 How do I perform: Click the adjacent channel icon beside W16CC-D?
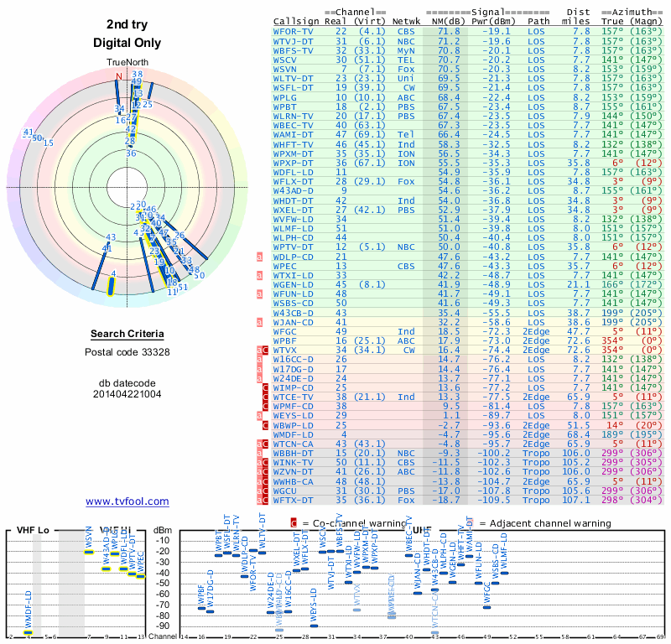[x=260, y=359]
